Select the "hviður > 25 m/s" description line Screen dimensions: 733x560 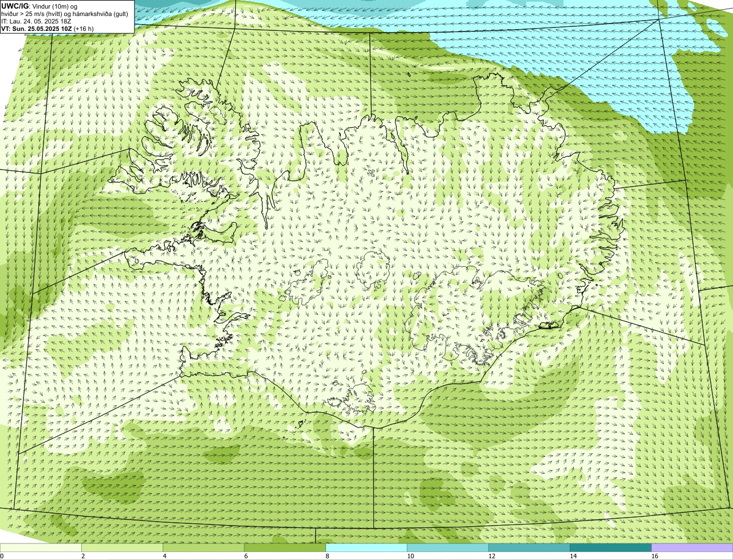click(65, 14)
